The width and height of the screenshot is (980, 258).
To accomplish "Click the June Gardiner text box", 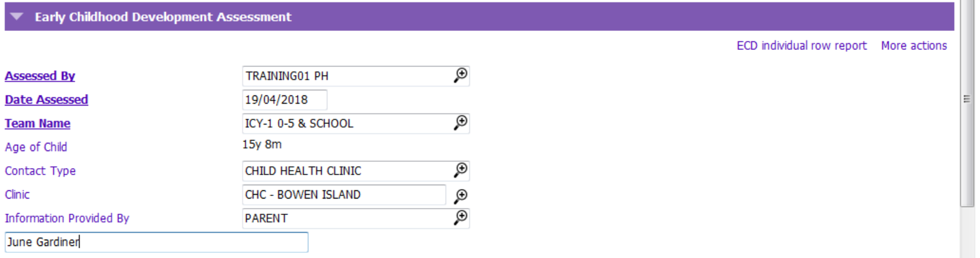I will point(156,242).
